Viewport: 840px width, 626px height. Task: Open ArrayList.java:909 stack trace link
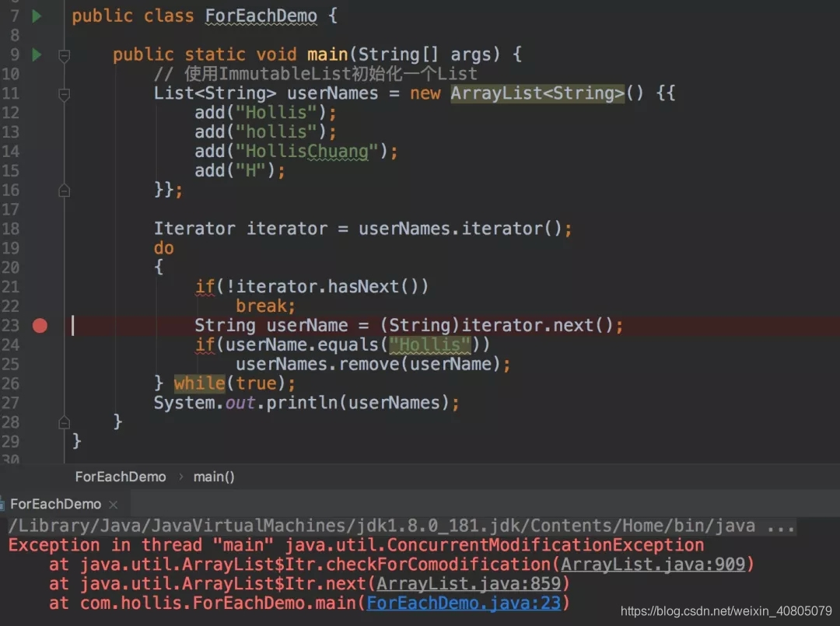[653, 564]
